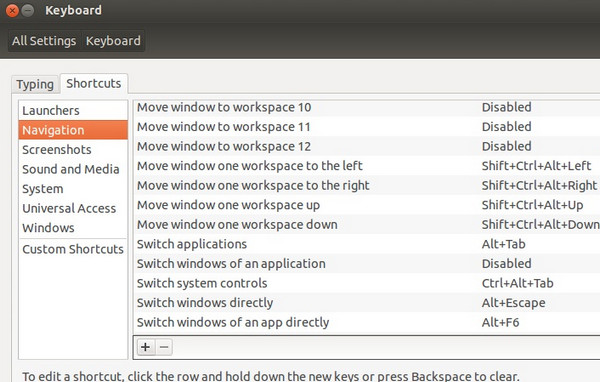
Task: Select Switch windows of an app directly
Action: click(367, 322)
